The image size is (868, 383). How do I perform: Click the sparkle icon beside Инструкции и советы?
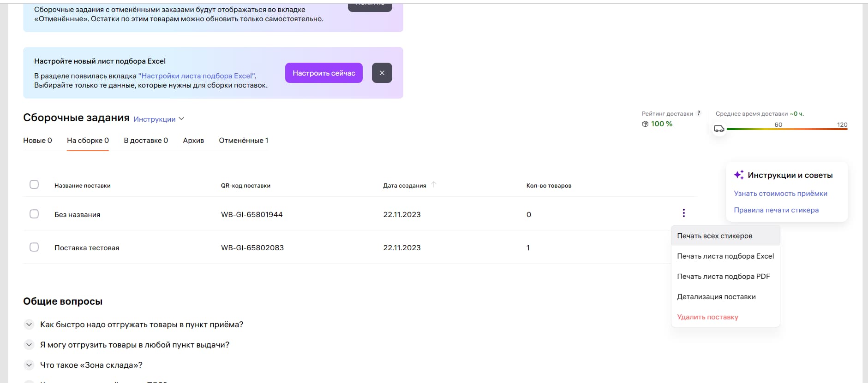tap(739, 175)
